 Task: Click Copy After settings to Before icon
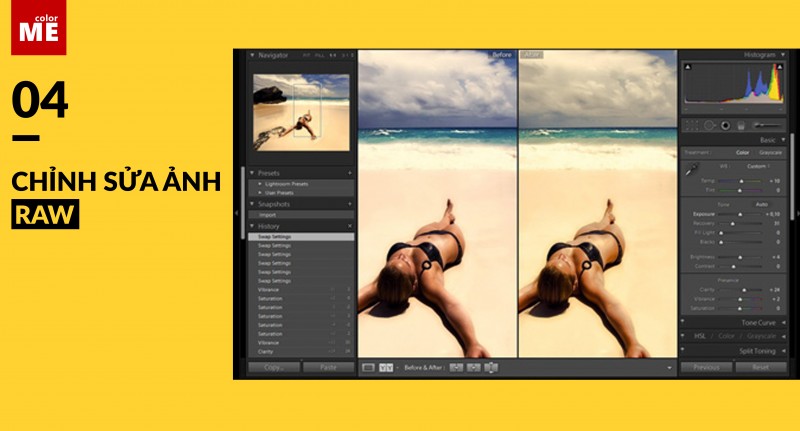click(473, 368)
